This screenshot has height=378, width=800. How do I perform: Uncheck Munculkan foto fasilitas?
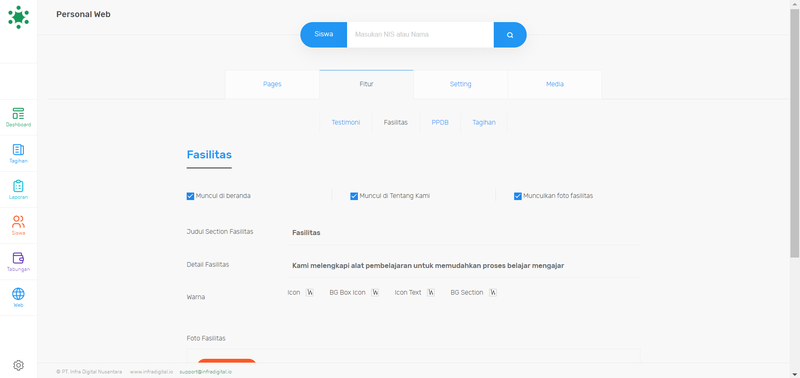[x=518, y=196]
